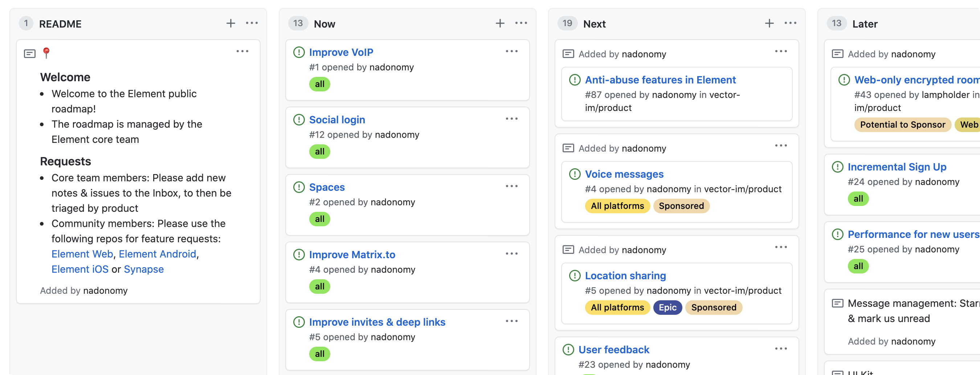980x375 pixels.
Task: Open the User feedback card menu
Action: 781,349
